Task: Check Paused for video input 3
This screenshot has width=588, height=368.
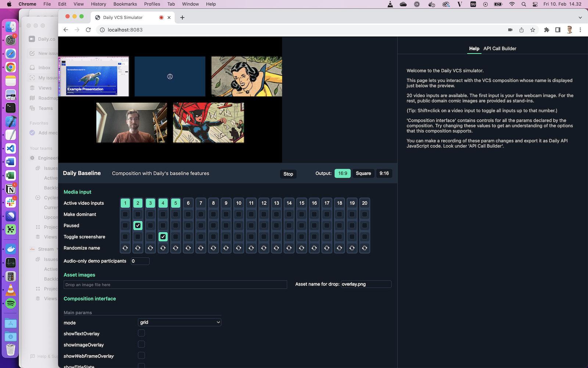Action: [150, 226]
